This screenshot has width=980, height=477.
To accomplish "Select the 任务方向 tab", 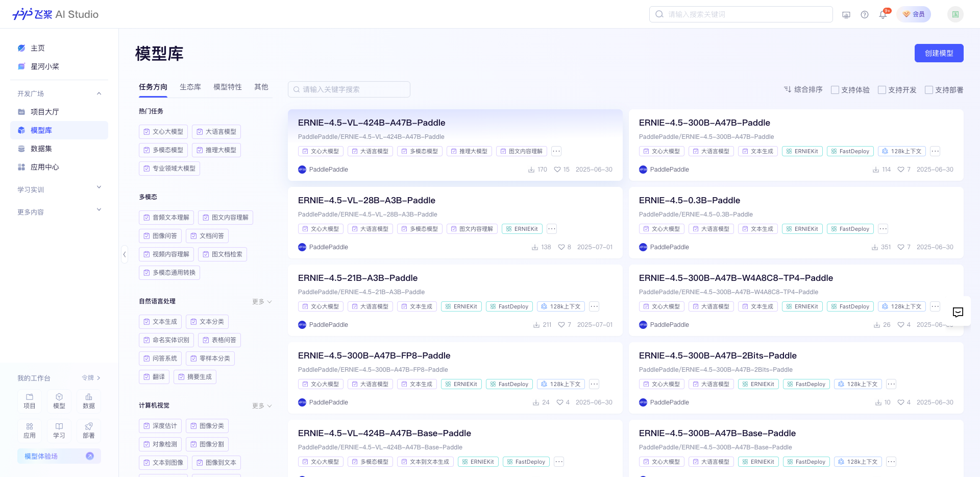I will click(x=153, y=87).
